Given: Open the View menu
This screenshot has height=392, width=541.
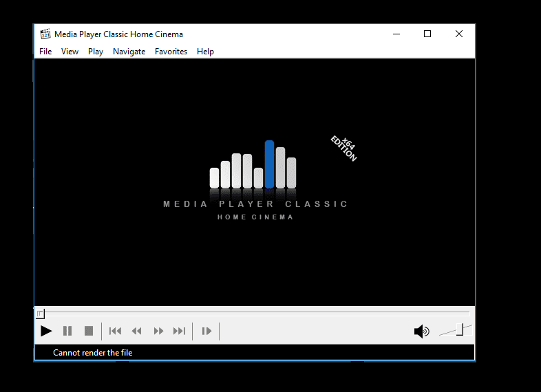Looking at the screenshot, I should (70, 52).
